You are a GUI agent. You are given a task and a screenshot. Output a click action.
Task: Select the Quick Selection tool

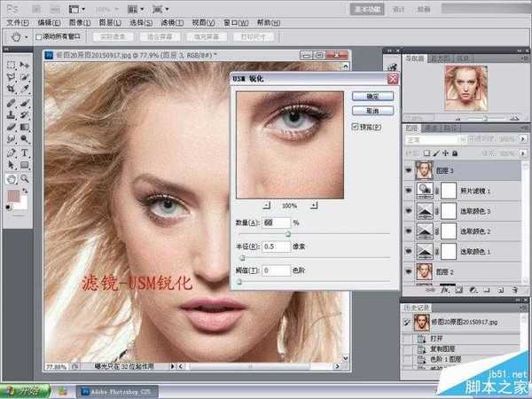pos(25,77)
